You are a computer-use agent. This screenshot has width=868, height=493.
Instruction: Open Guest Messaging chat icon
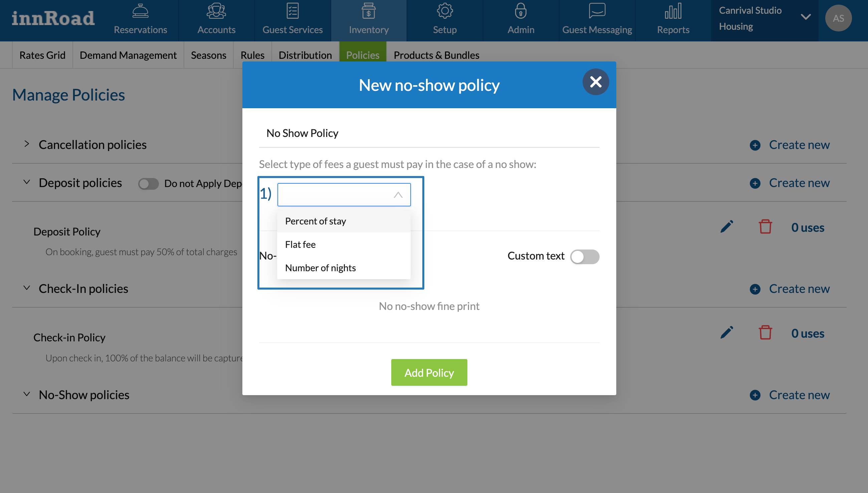tap(597, 11)
